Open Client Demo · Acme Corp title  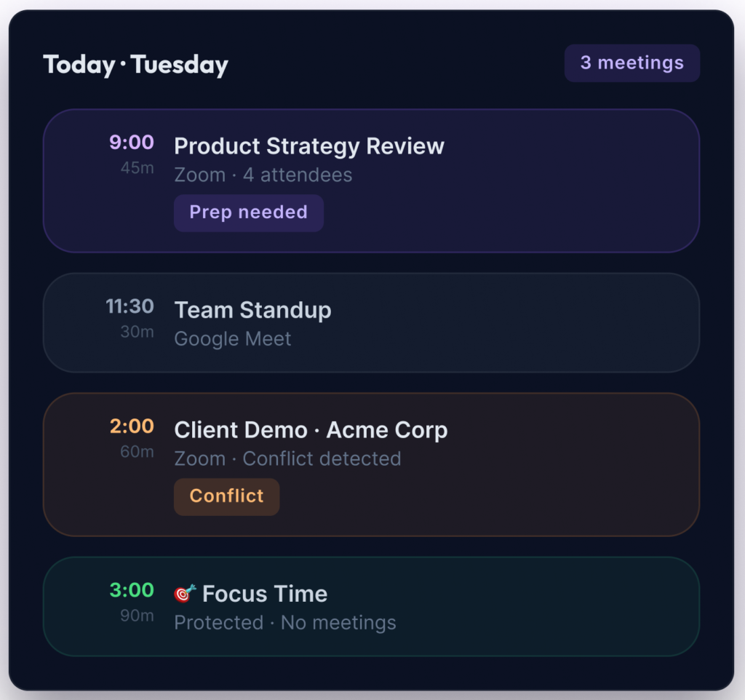pos(311,430)
